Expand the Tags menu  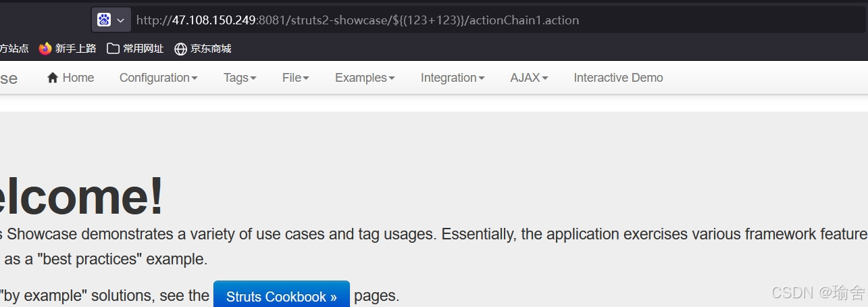coord(240,78)
